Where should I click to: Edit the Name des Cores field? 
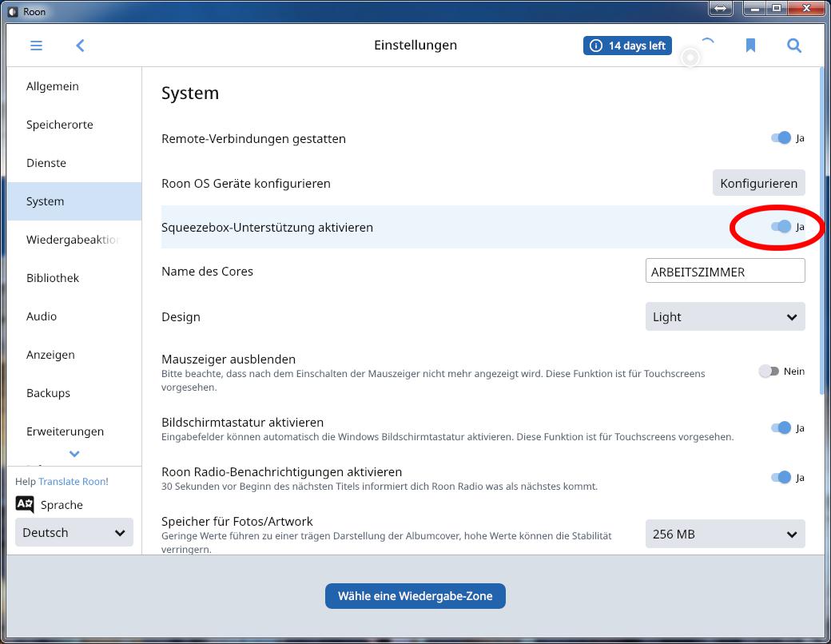point(725,271)
